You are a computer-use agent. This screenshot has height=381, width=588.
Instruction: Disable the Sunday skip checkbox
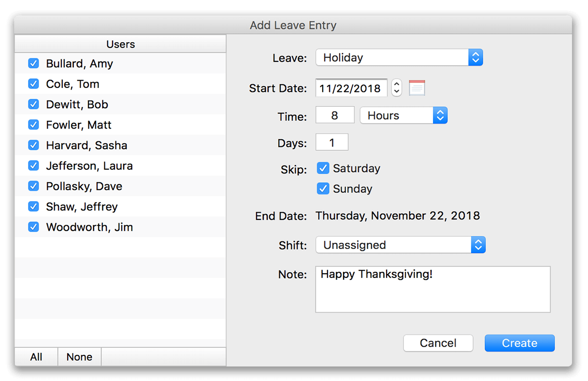pyautogui.click(x=323, y=189)
